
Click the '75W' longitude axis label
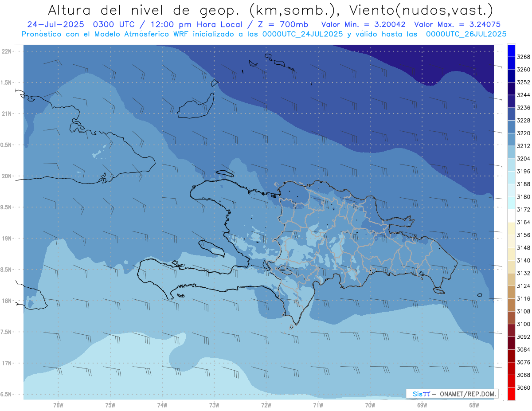tap(110, 405)
